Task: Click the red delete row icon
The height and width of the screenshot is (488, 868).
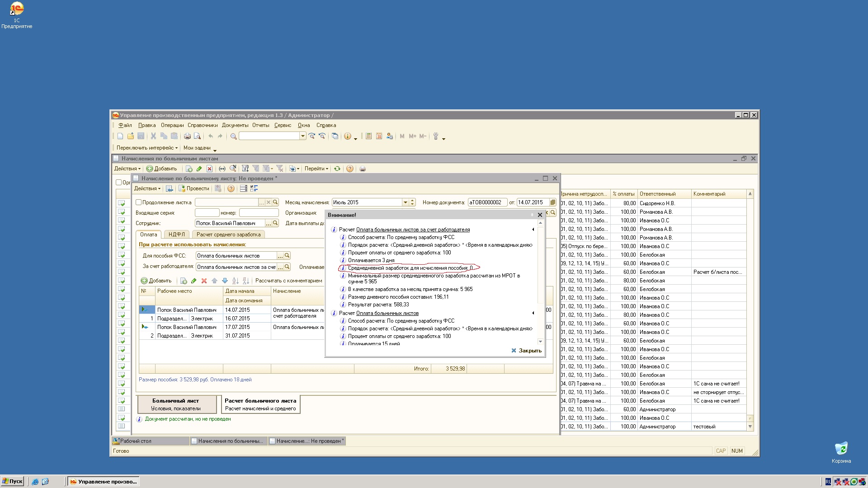Action: 204,281
